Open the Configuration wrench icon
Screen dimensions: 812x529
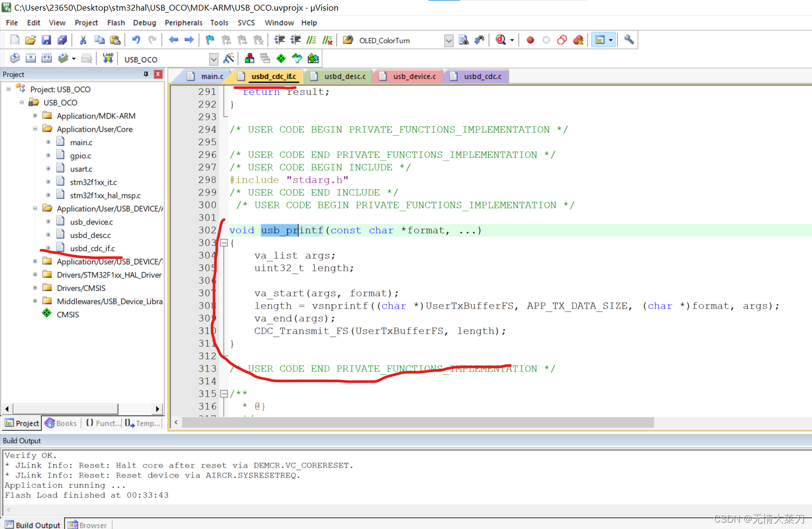[629, 40]
